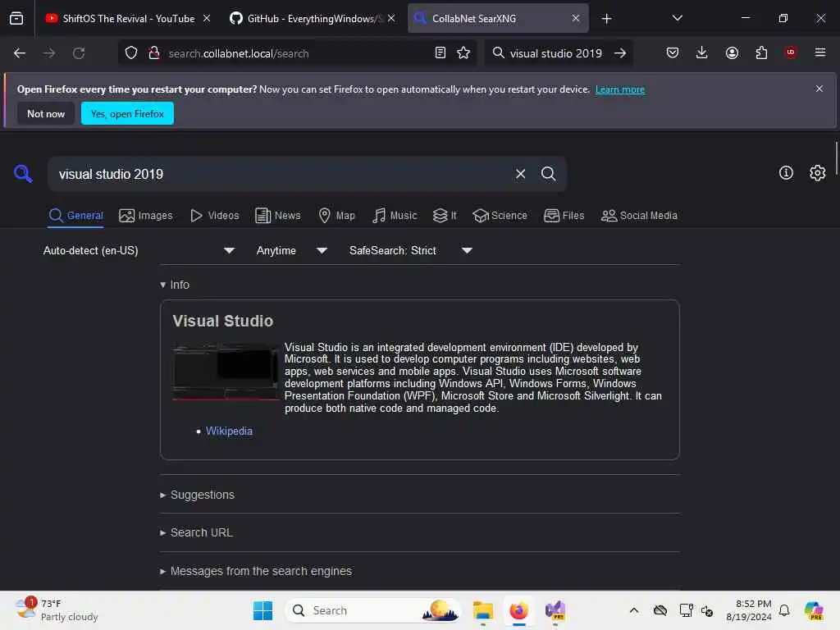Screen dimensions: 840x630
Task: Select the Science search category
Action: pos(500,216)
